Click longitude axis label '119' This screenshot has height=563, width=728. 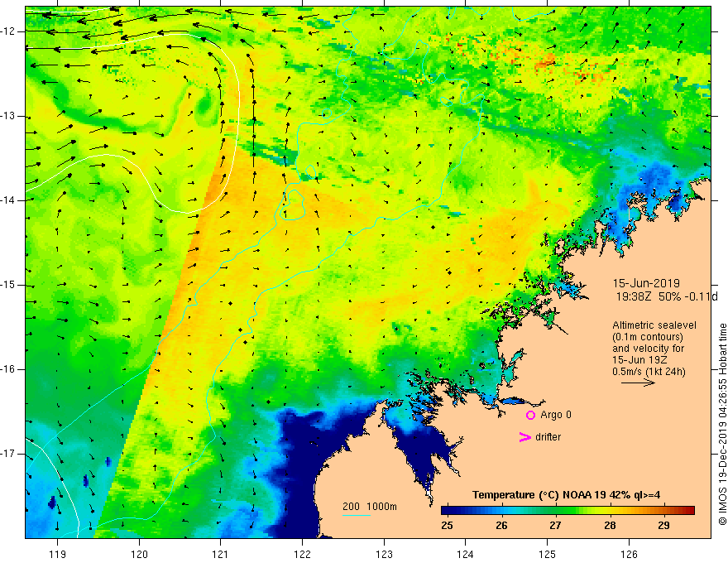57,554
